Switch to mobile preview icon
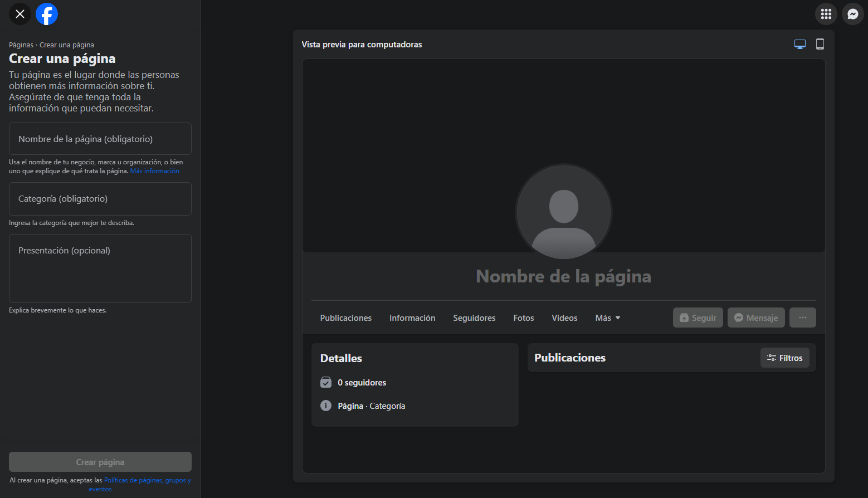The height and width of the screenshot is (498, 868). tap(820, 45)
